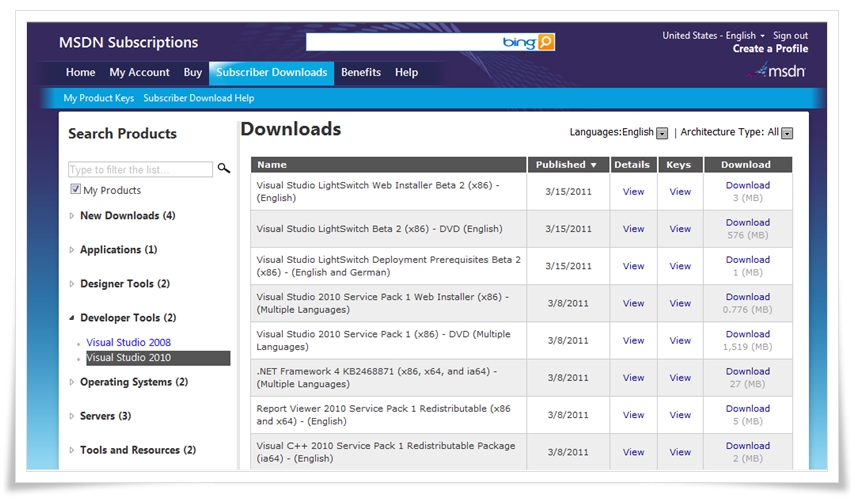Open the Architecture Type dropdown arrow
855x499 pixels.
(787, 133)
